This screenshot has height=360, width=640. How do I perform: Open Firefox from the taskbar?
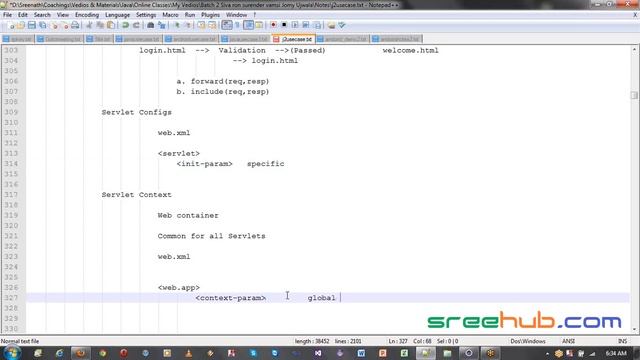80,353
